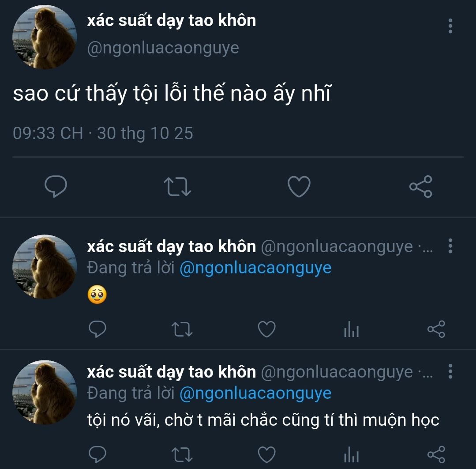476x469 pixels.
Task: Like the main tweet "sao cứ thấy tội lỗi"
Action: click(x=299, y=187)
